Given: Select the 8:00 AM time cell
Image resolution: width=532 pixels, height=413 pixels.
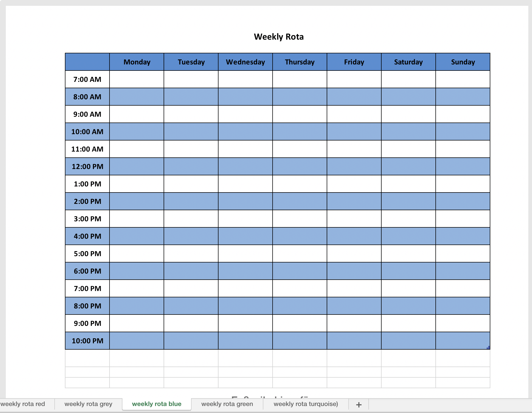Looking at the screenshot, I should [x=87, y=97].
